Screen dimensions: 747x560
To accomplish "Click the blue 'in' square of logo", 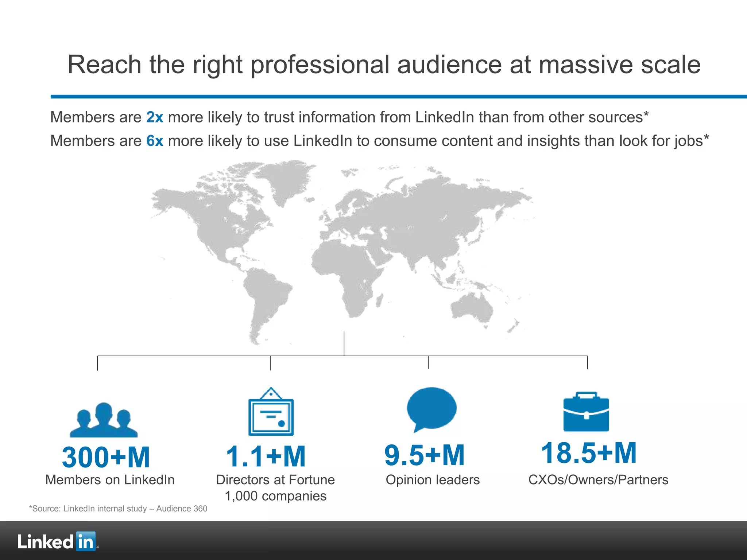I will pos(86,541).
